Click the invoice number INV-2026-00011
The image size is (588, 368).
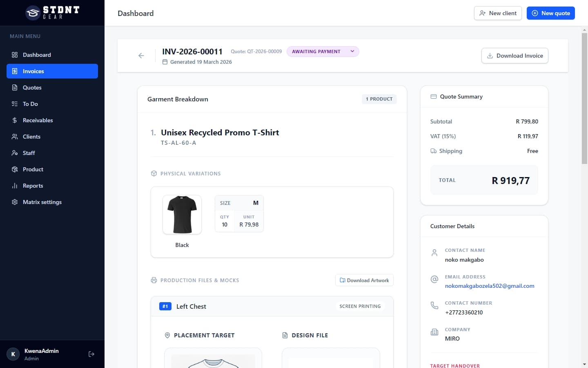click(192, 52)
